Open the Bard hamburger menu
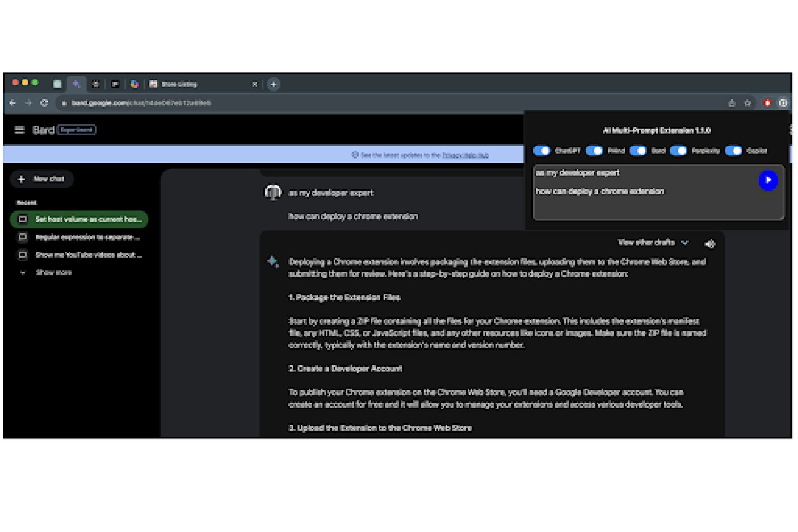 [20, 129]
